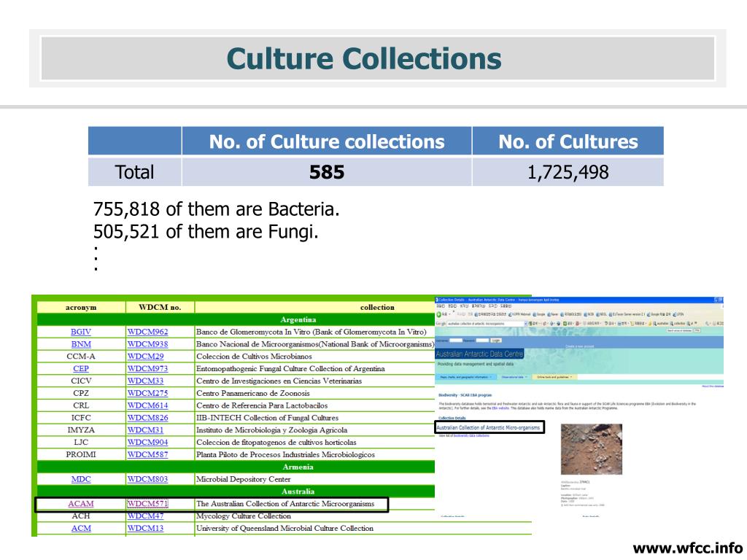Follow the WDCM587 link
The width and height of the screenshot is (747, 560).
[x=147, y=455]
